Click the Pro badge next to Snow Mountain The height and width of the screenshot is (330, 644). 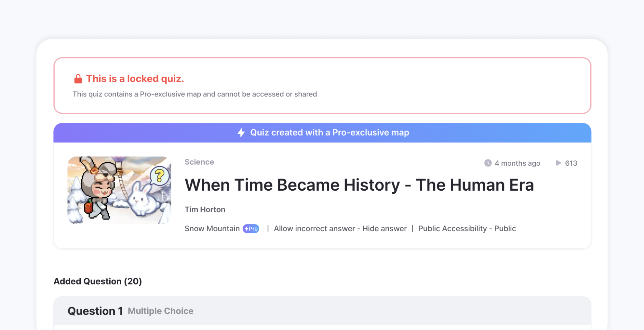[x=251, y=229]
